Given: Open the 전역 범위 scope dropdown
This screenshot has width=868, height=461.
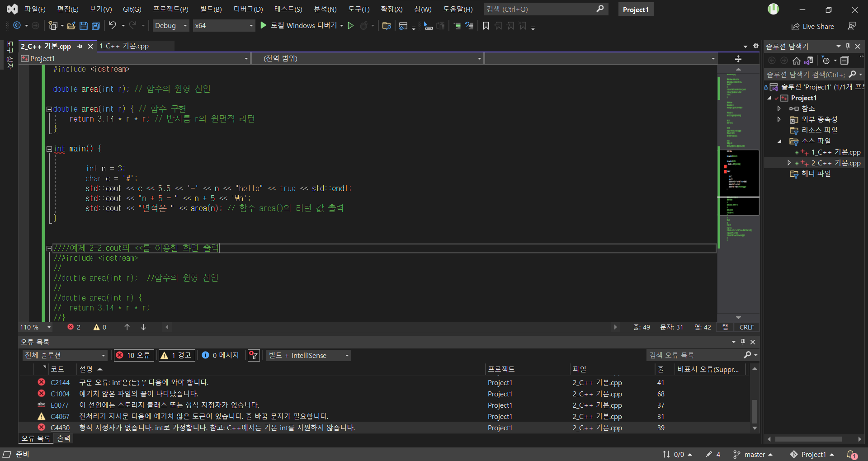Looking at the screenshot, I should (x=368, y=58).
